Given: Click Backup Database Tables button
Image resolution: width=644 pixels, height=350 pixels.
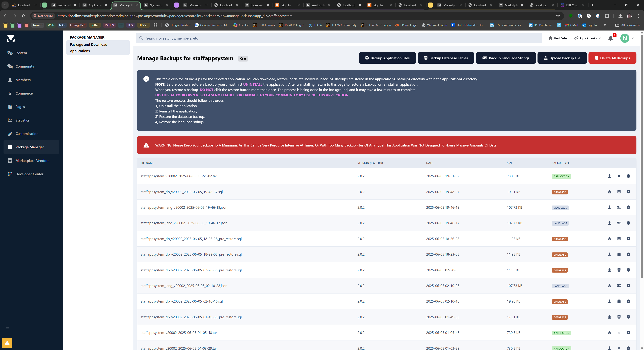Looking at the screenshot, I should click(x=446, y=58).
